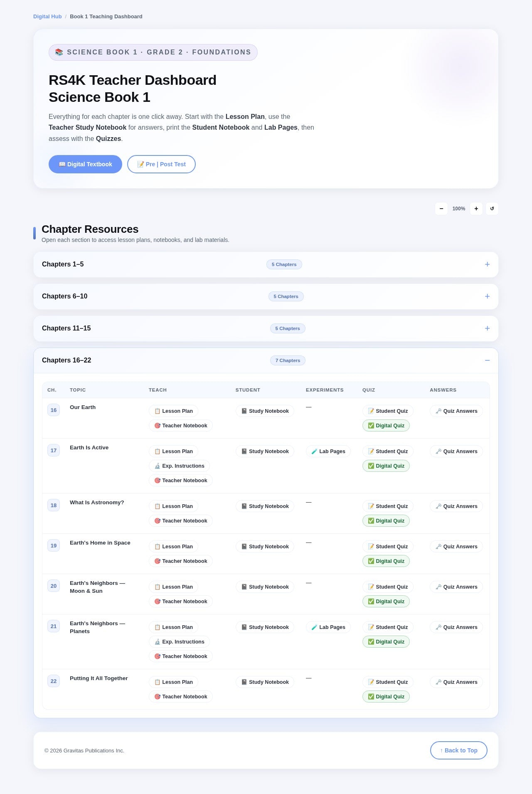This screenshot has height=794, width=532.
Task: Go to Digital Hub breadcrumb link
Action: click(47, 17)
